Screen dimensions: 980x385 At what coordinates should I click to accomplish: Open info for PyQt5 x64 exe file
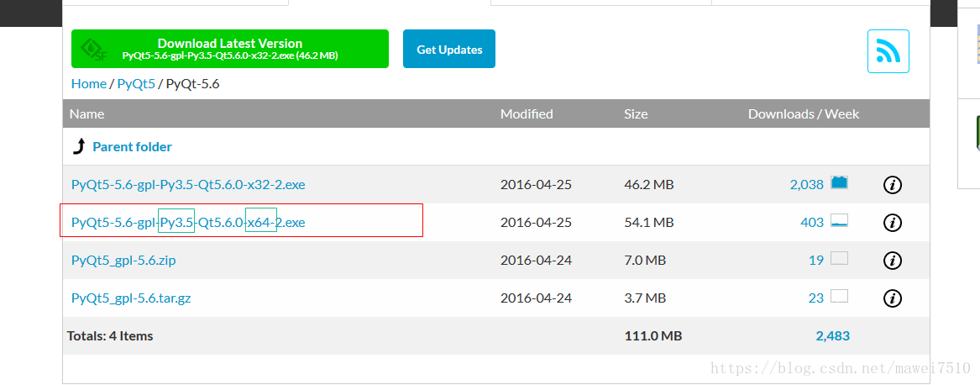892,223
